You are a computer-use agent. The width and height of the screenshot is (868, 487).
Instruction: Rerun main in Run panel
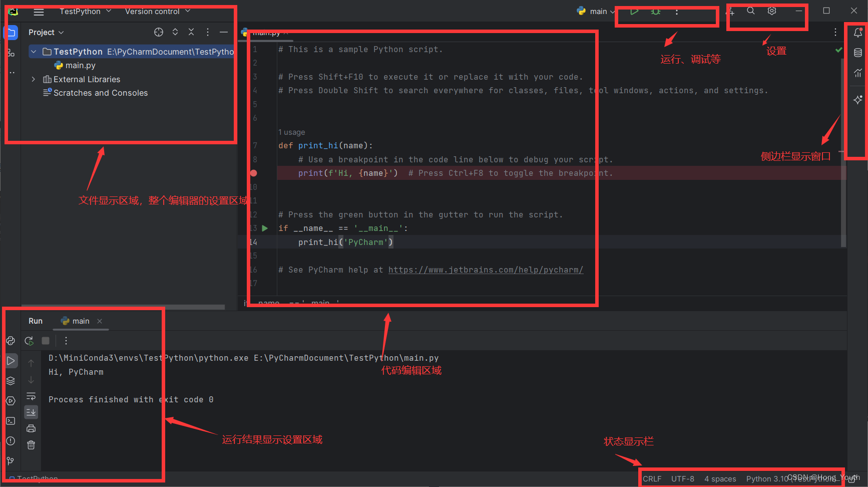tap(29, 341)
